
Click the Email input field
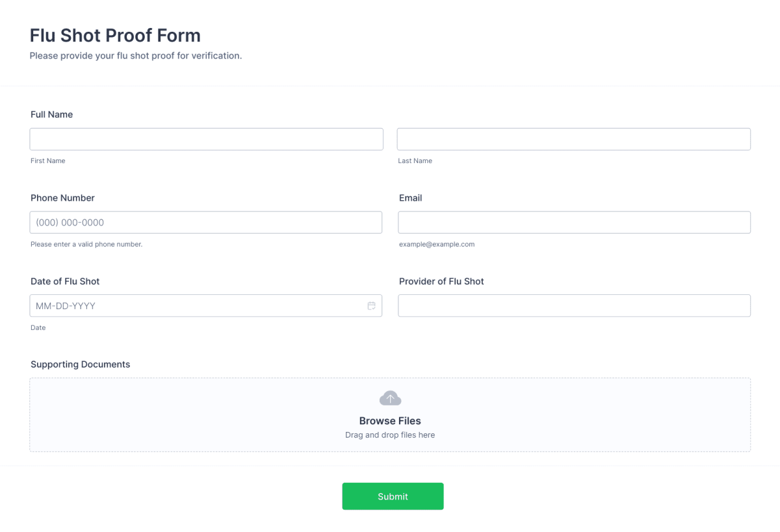point(574,222)
